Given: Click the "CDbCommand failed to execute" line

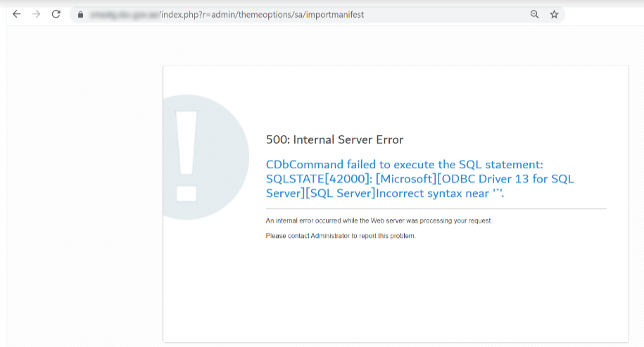Looking at the screenshot, I should (404, 165).
